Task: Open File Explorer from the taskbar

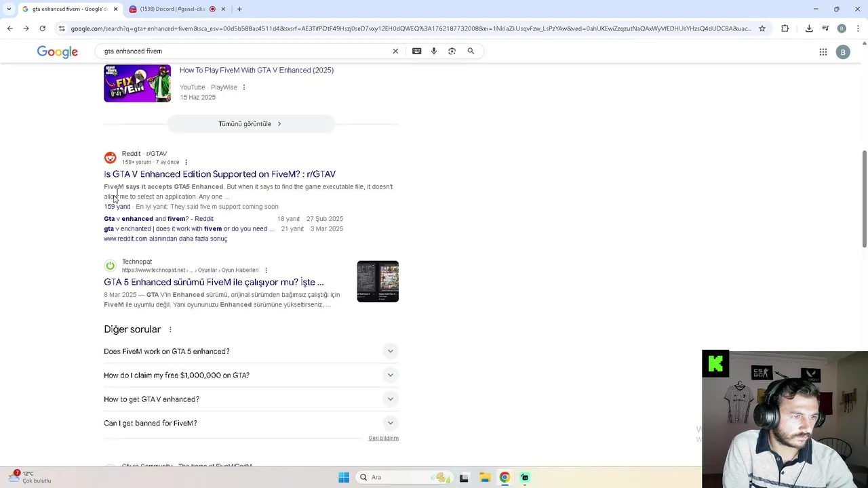Action: (484, 477)
